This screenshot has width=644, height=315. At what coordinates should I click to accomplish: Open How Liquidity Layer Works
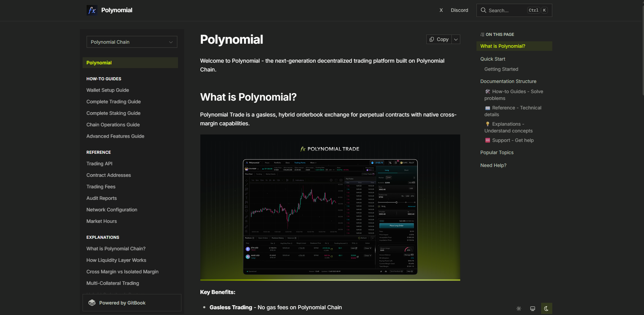(x=116, y=260)
